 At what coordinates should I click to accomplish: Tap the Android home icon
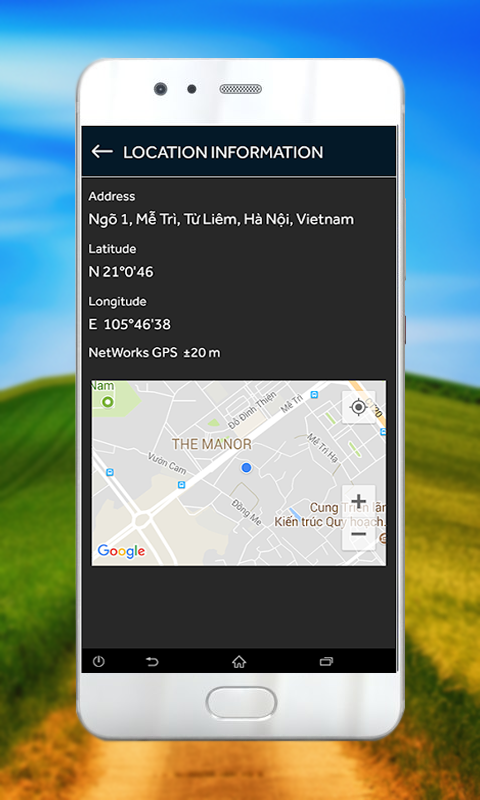tap(239, 662)
